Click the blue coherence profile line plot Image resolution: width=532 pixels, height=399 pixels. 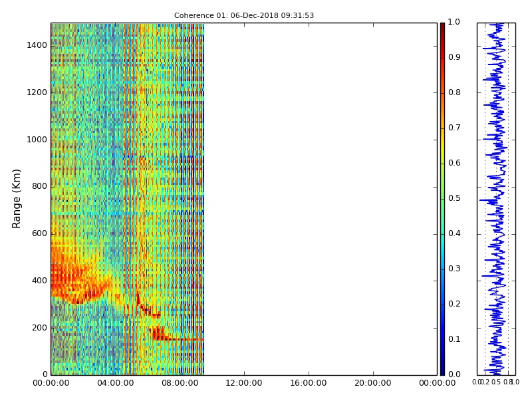coord(496,199)
